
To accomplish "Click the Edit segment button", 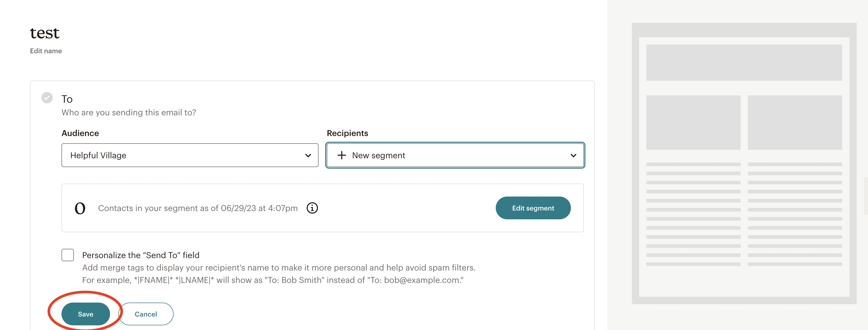I will click(533, 208).
